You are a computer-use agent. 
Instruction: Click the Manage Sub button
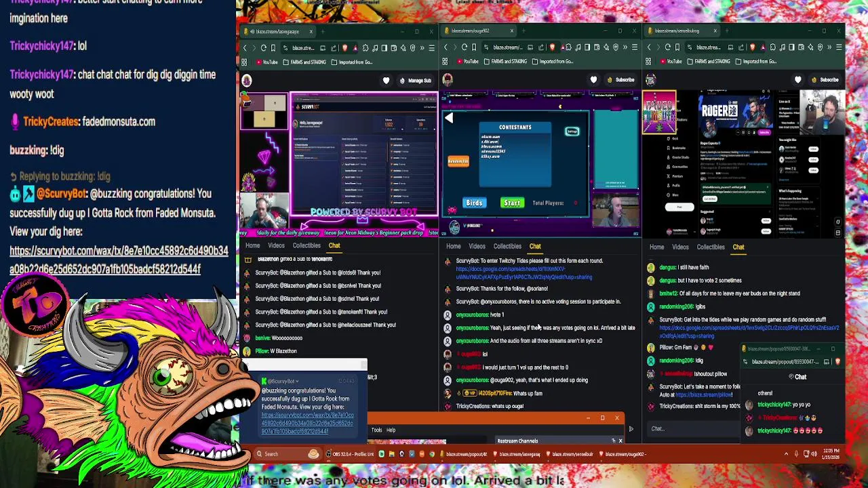[416, 81]
